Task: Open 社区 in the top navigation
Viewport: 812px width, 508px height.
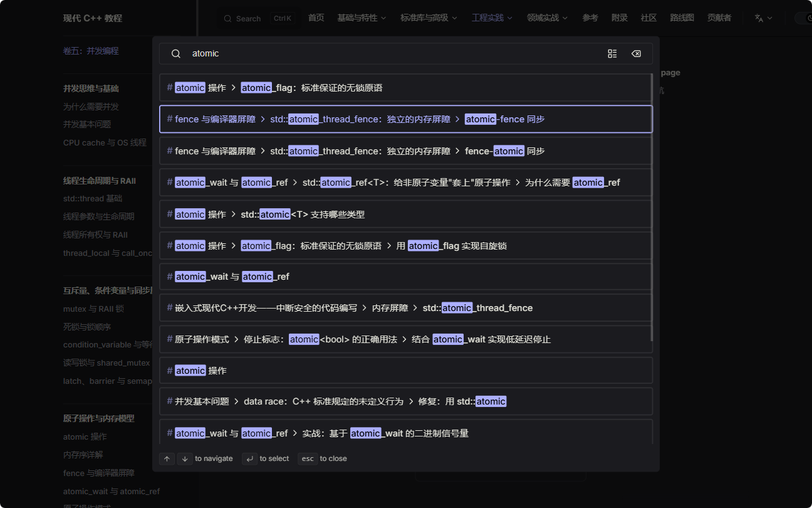Action: coord(648,18)
